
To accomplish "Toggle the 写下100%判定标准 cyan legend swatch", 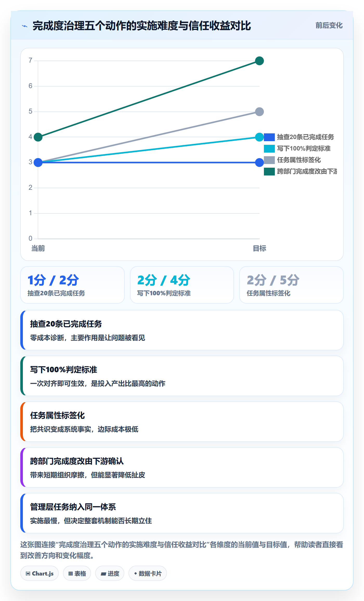I will pyautogui.click(x=269, y=148).
